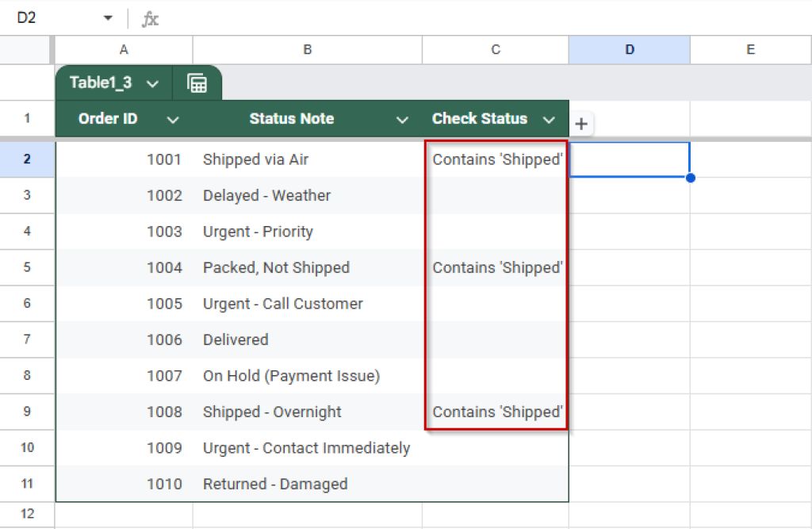
Task: Open the Table1_3 name dropdown
Action: (x=153, y=82)
